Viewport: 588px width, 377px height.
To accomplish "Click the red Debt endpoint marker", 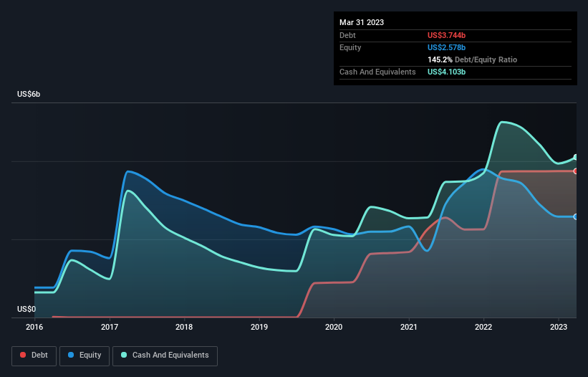I will 576,171.
